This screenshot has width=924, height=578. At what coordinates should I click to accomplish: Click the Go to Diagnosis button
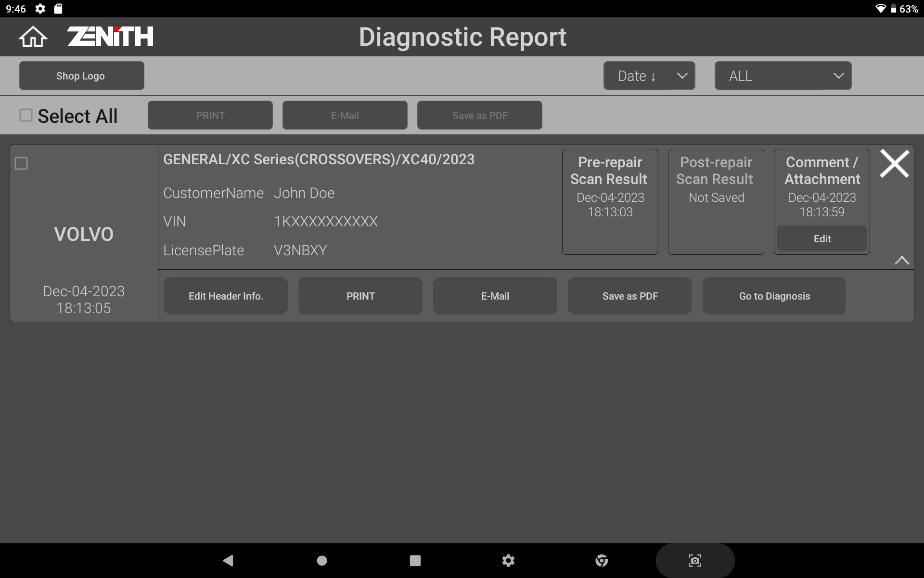click(774, 296)
